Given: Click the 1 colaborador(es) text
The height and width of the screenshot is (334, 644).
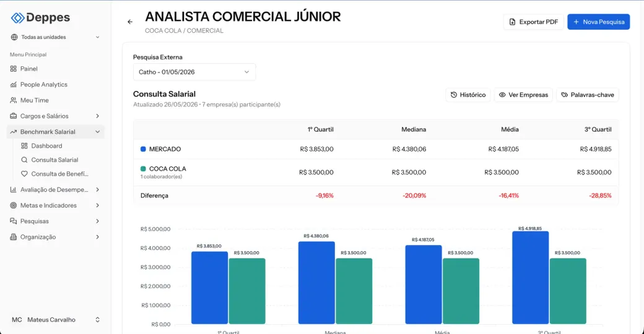Looking at the screenshot, I should [x=162, y=177].
